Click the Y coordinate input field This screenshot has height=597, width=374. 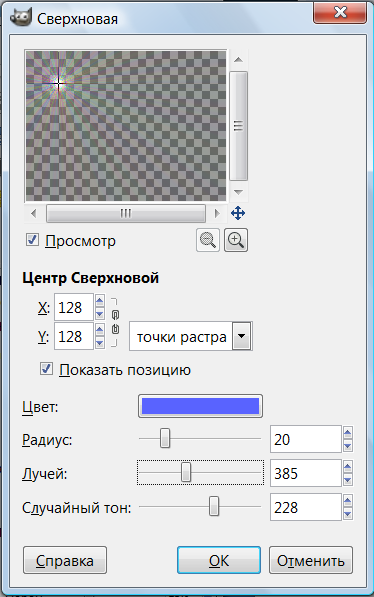[74, 336]
